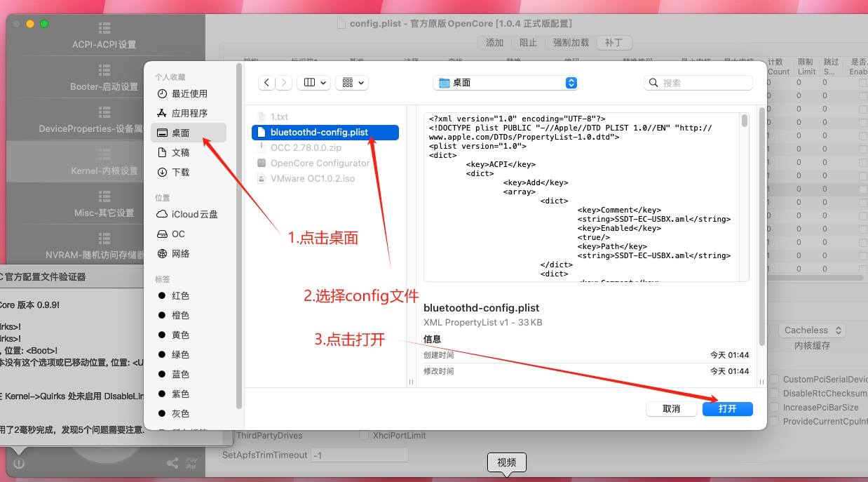868x482 pixels.
Task: Select OCC 2.78.0.0.zip file
Action: [325, 147]
